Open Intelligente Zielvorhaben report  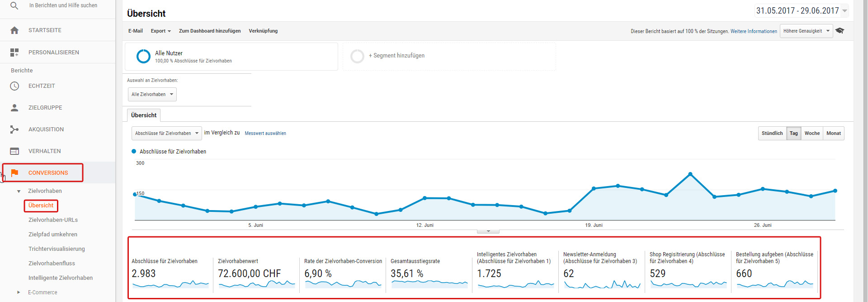click(x=61, y=278)
